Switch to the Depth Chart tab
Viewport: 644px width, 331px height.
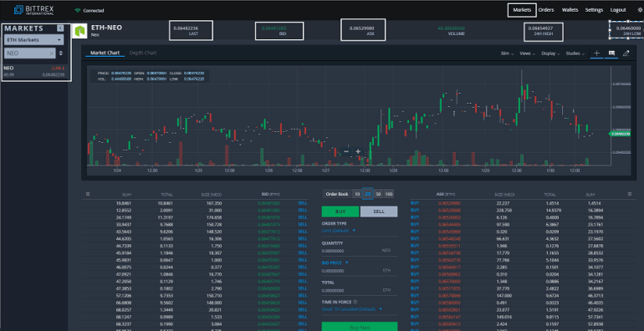(x=143, y=53)
